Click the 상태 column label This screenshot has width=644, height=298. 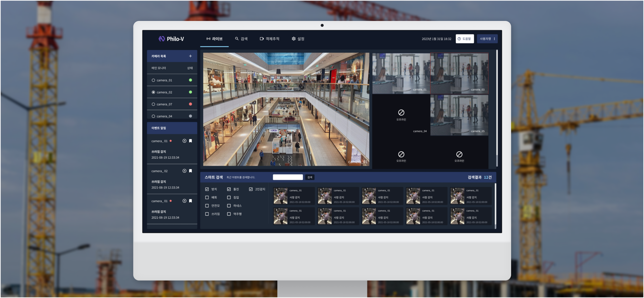point(190,68)
